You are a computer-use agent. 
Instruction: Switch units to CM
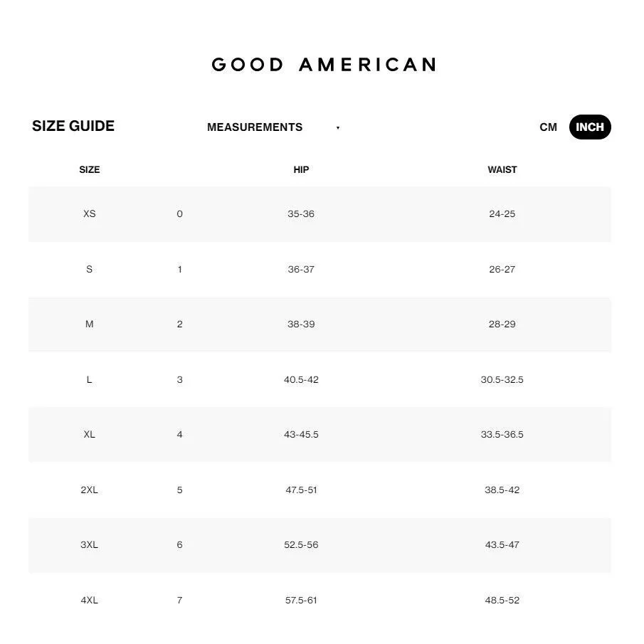(548, 127)
